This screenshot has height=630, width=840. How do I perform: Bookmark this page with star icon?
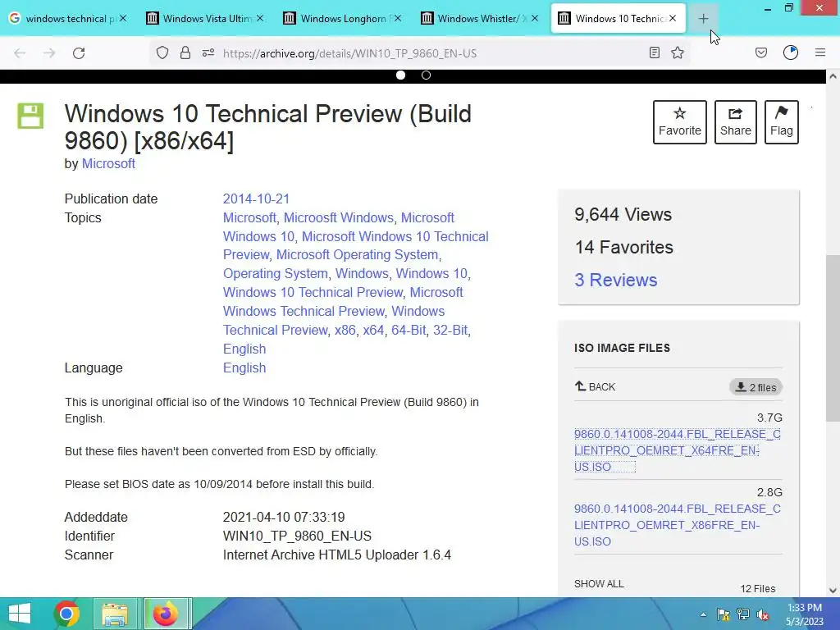(x=678, y=52)
